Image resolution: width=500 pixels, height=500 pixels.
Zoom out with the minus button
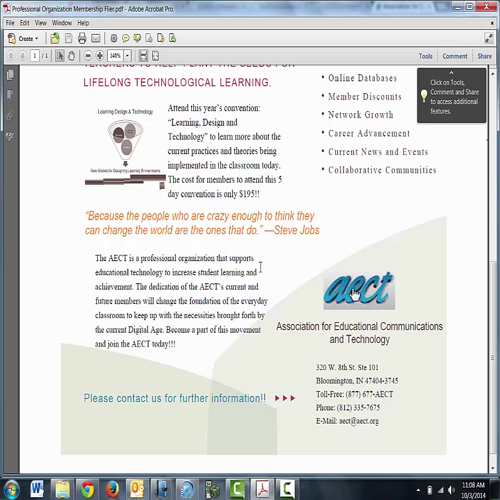(88, 56)
